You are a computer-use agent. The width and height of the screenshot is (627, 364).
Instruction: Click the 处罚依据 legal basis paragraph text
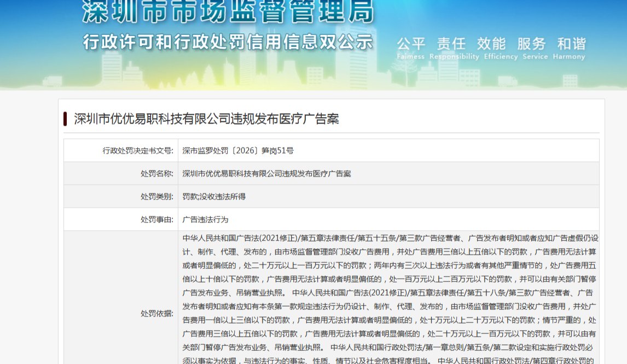coord(390,299)
